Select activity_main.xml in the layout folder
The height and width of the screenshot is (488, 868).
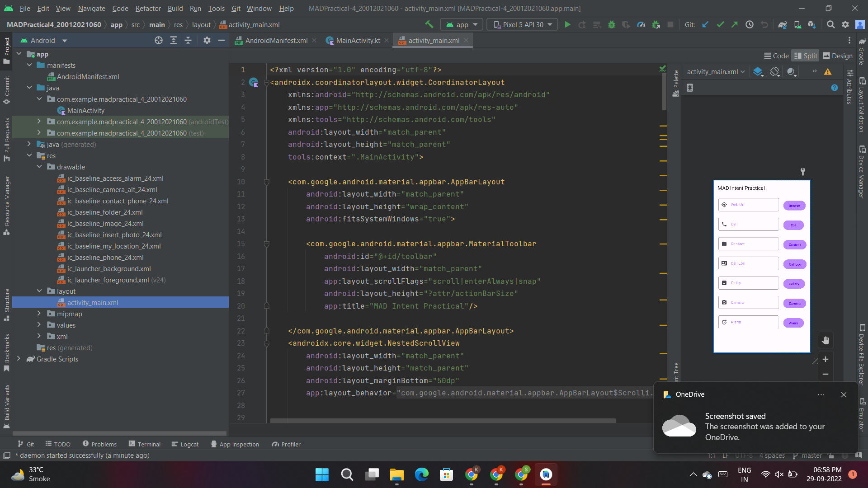94,302
